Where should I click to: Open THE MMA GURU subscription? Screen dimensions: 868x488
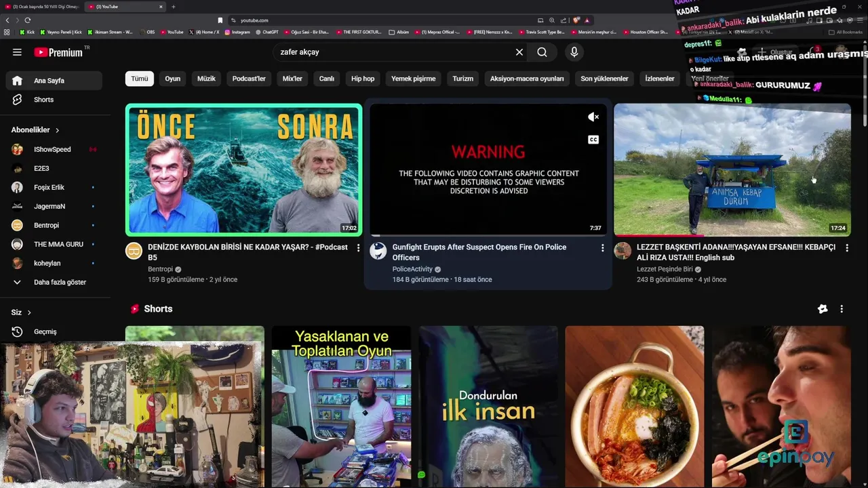tap(54, 244)
